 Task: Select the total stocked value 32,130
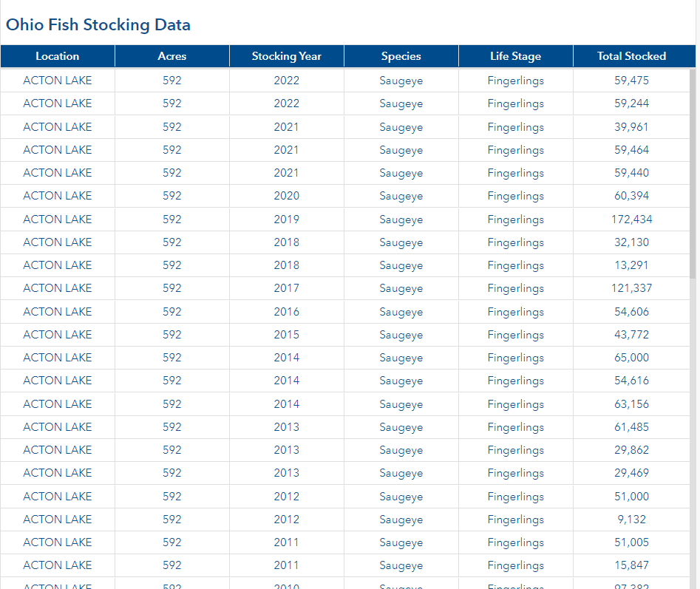point(631,242)
